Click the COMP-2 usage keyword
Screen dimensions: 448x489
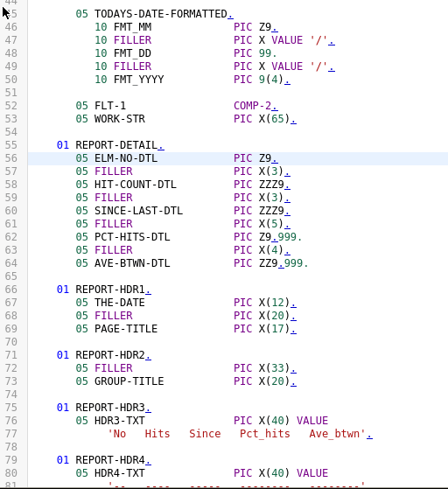point(252,106)
